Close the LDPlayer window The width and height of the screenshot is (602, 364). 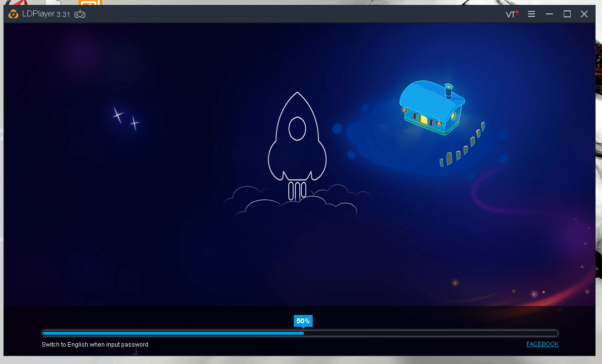[x=584, y=14]
